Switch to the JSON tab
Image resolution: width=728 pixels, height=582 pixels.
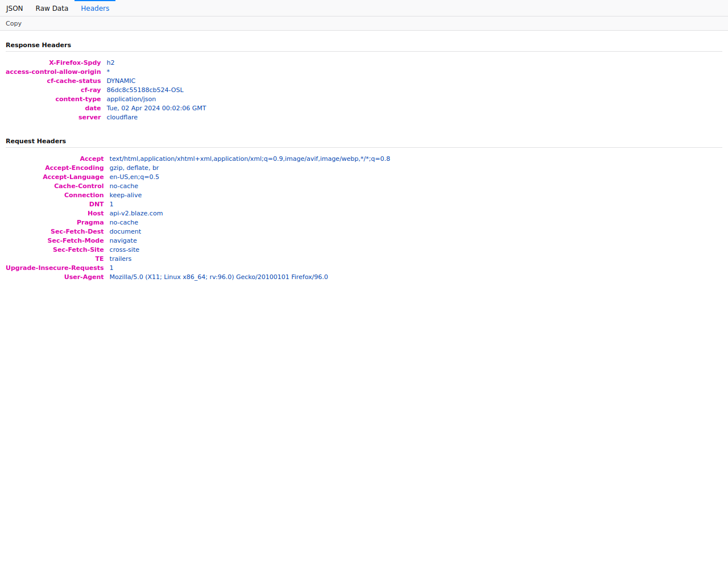[x=14, y=9]
